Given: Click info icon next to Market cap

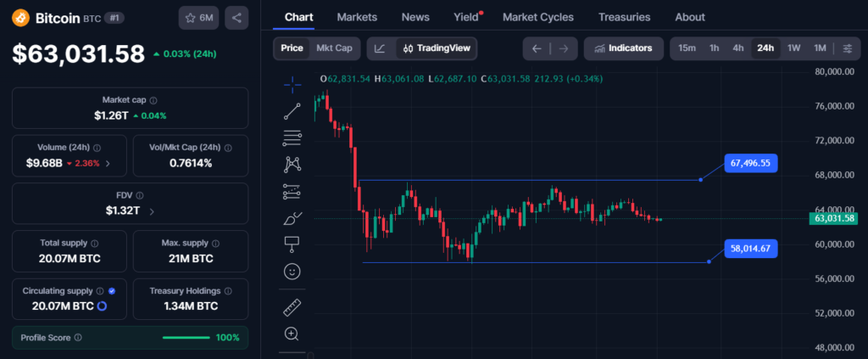Looking at the screenshot, I should coord(153,100).
